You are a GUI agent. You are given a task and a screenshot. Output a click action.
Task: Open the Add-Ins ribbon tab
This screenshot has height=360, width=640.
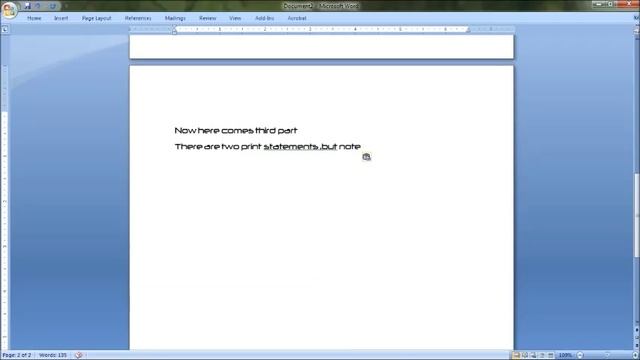click(264, 18)
